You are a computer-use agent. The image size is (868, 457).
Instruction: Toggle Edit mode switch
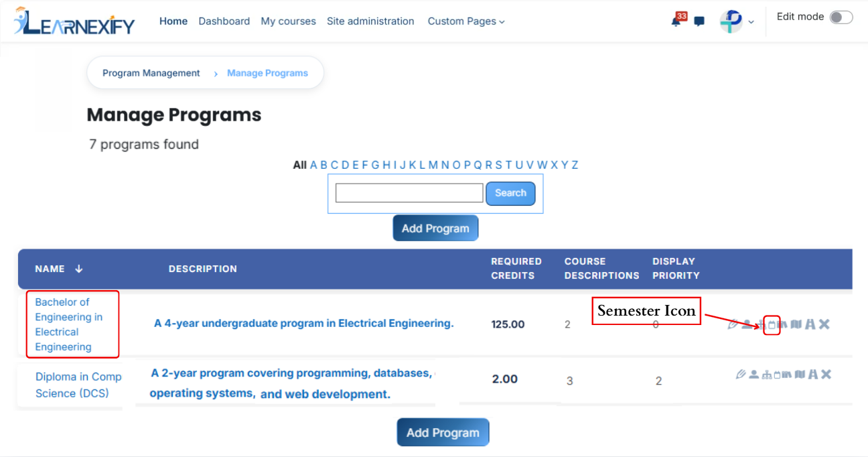pos(841,17)
